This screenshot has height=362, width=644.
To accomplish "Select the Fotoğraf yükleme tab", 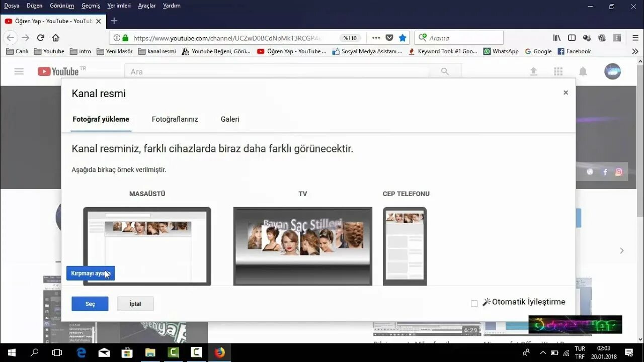I will [101, 119].
